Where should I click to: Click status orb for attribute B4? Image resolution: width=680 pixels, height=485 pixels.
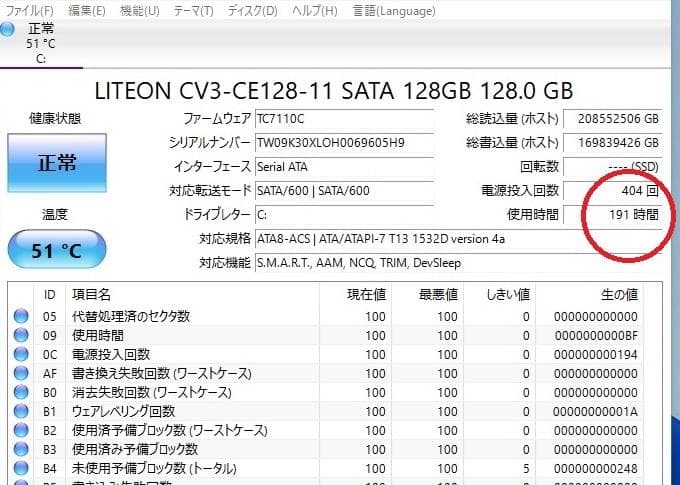pyautogui.click(x=21, y=469)
